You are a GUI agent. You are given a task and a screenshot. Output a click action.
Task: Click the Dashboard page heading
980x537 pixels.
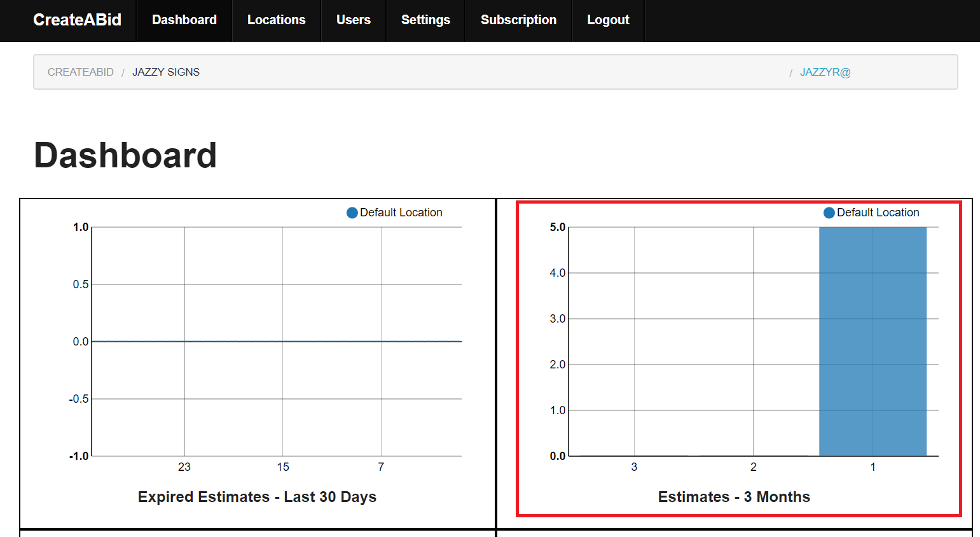(125, 155)
